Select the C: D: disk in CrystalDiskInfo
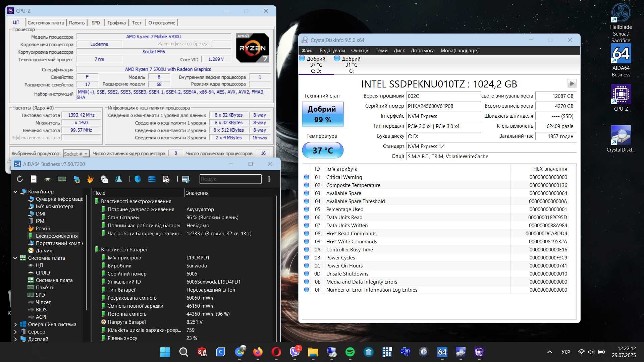 click(316, 65)
